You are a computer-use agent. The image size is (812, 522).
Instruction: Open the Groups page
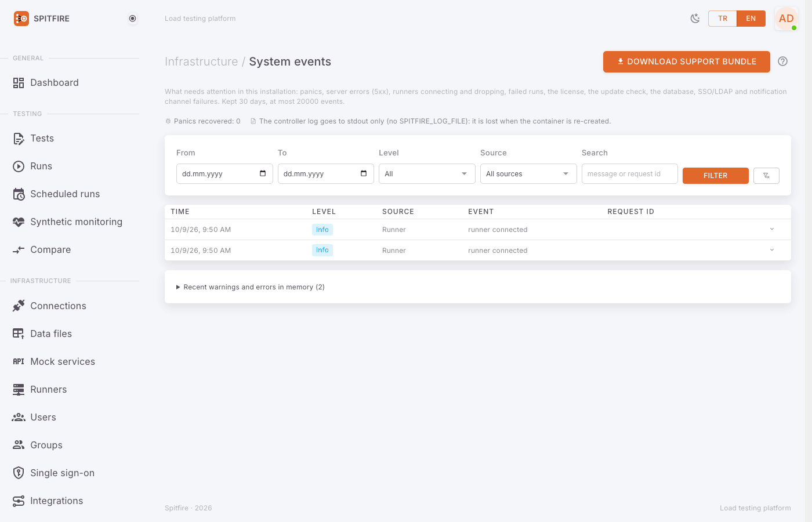pos(46,445)
